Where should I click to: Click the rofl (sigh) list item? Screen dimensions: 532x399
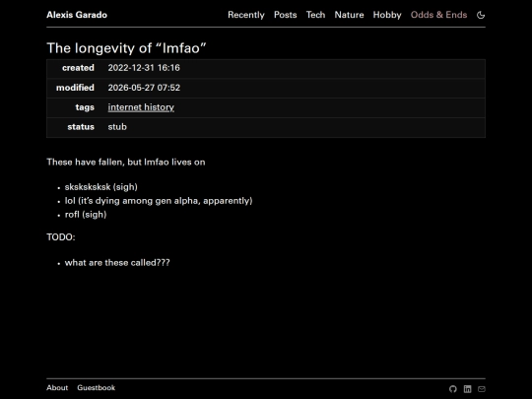(x=86, y=215)
